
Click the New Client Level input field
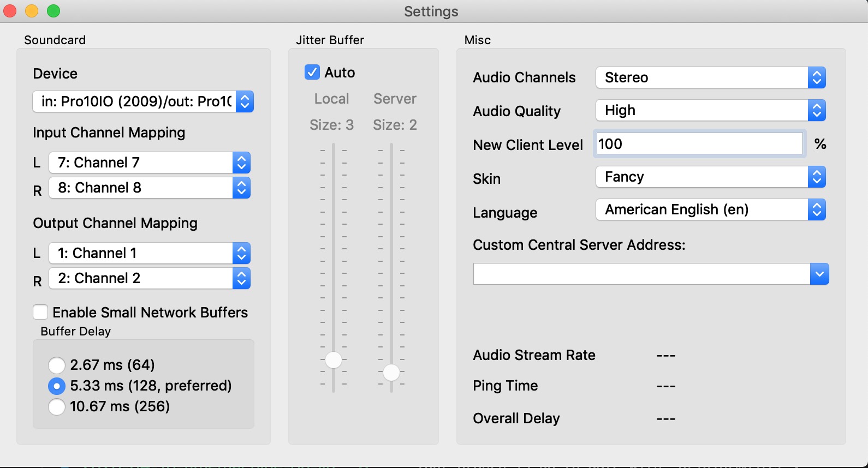click(699, 144)
